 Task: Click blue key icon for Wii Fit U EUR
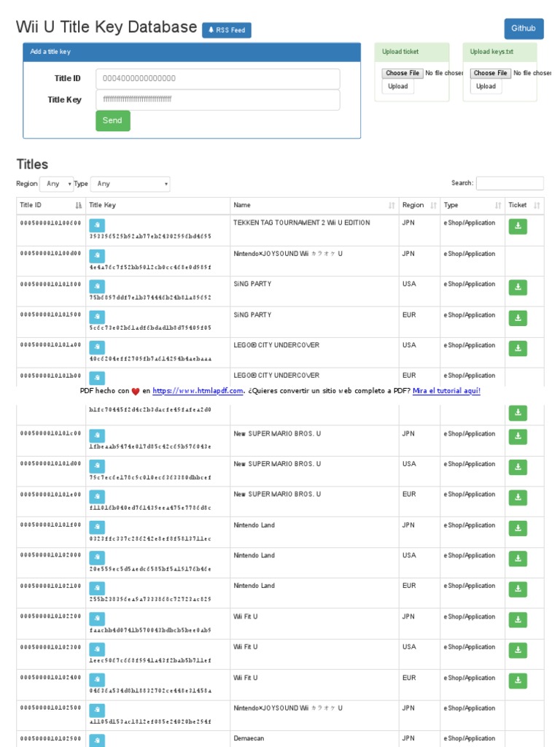tap(97, 680)
